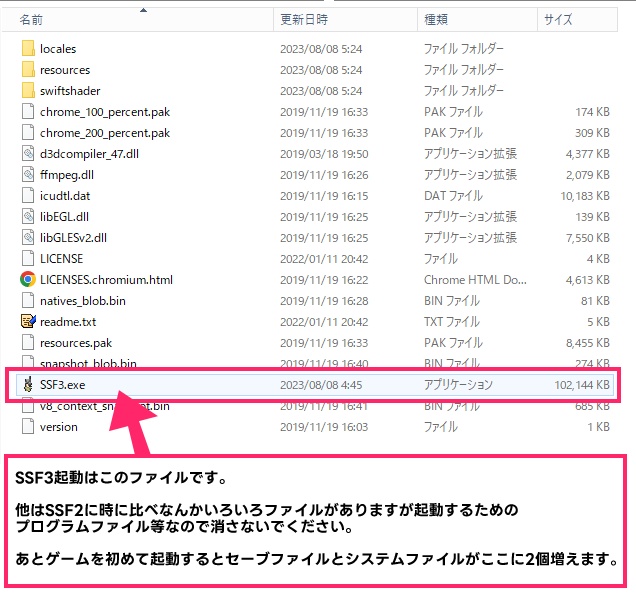Select the locales folder icon
The height and width of the screenshot is (600, 636).
(x=28, y=49)
